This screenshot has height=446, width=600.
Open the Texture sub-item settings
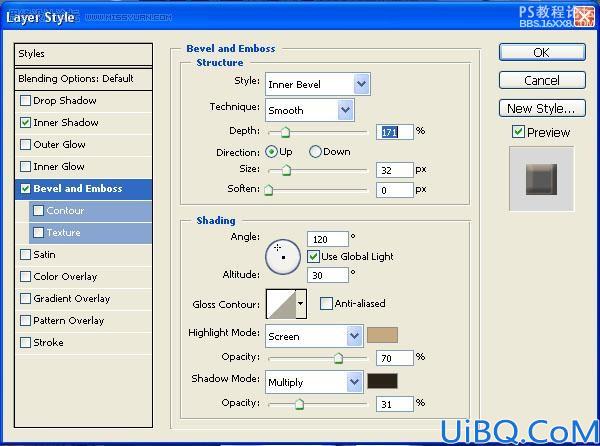[90, 232]
